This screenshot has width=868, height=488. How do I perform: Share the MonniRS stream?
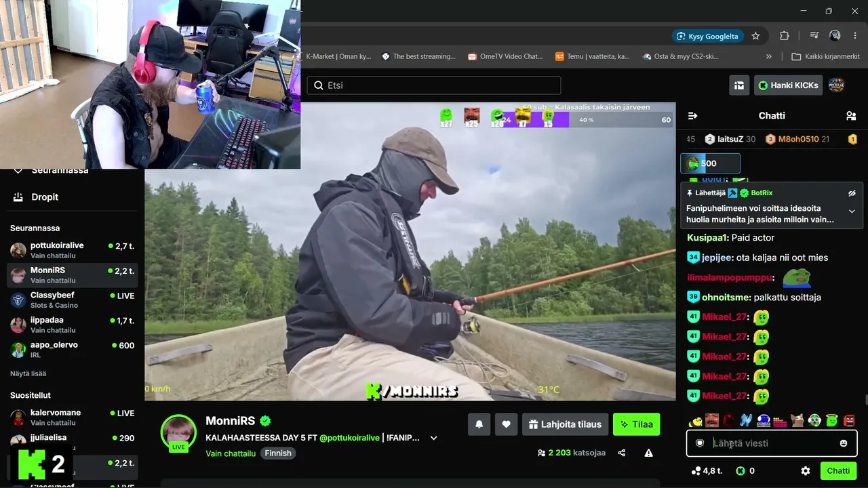tap(622, 453)
